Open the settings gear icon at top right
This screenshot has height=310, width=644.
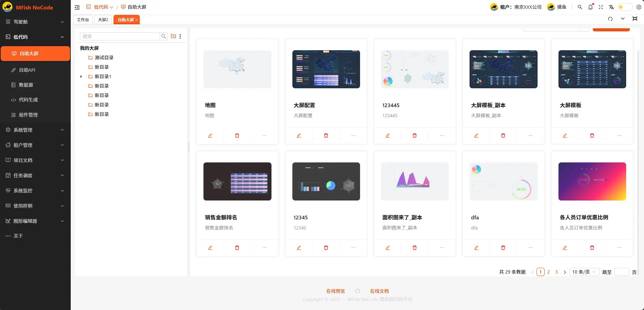[x=639, y=7]
